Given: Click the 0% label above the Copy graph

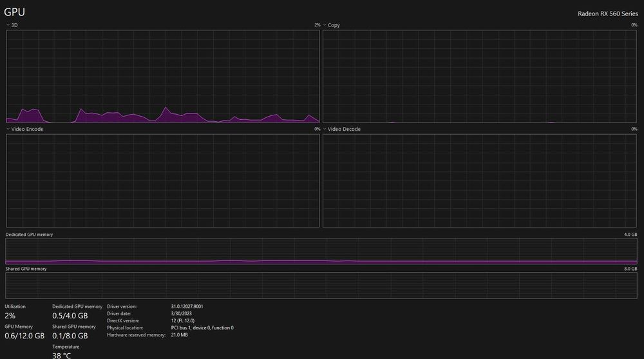Looking at the screenshot, I should (634, 25).
